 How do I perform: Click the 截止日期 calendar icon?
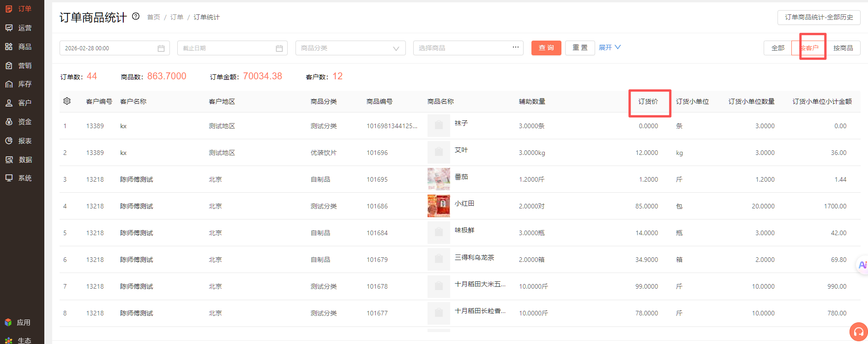click(x=279, y=48)
